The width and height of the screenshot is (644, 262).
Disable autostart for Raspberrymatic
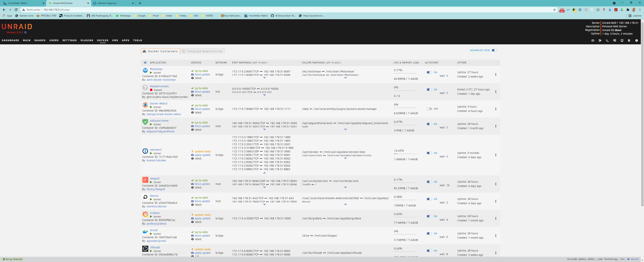tap(429, 89)
